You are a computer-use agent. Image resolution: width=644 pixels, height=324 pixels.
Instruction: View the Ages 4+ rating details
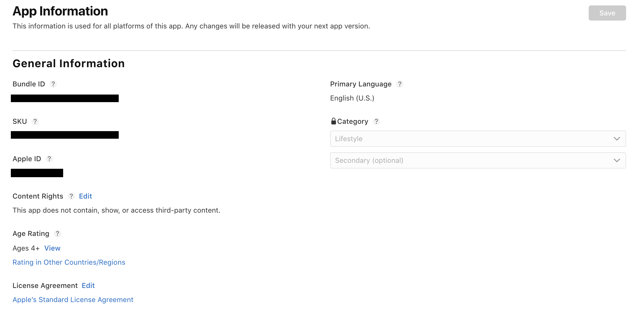pos(52,248)
